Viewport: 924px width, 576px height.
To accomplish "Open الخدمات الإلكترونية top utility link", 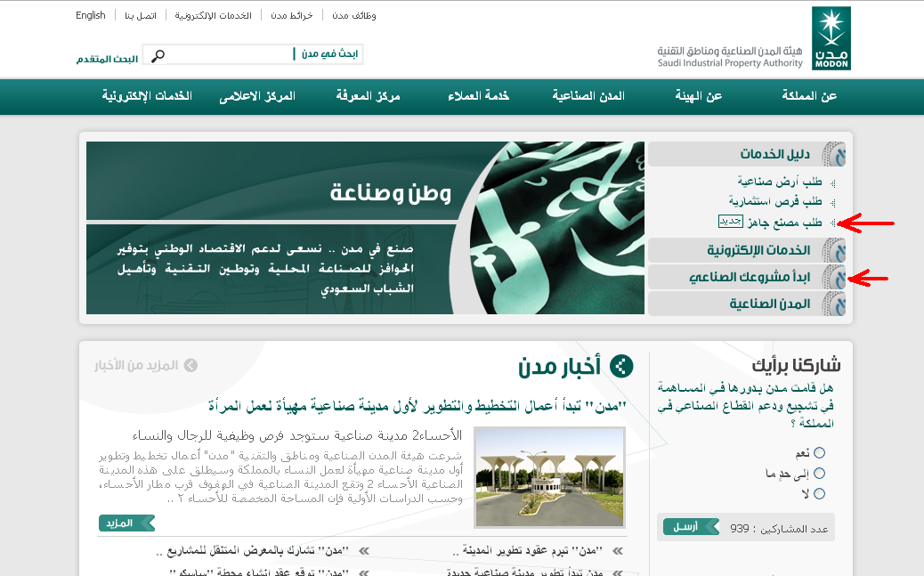I will tap(213, 15).
